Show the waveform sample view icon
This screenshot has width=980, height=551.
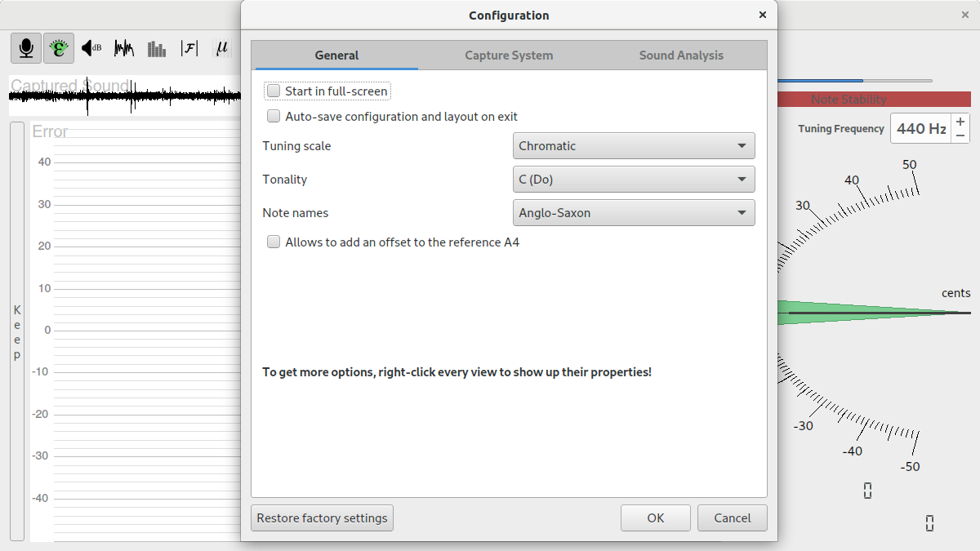coord(124,49)
